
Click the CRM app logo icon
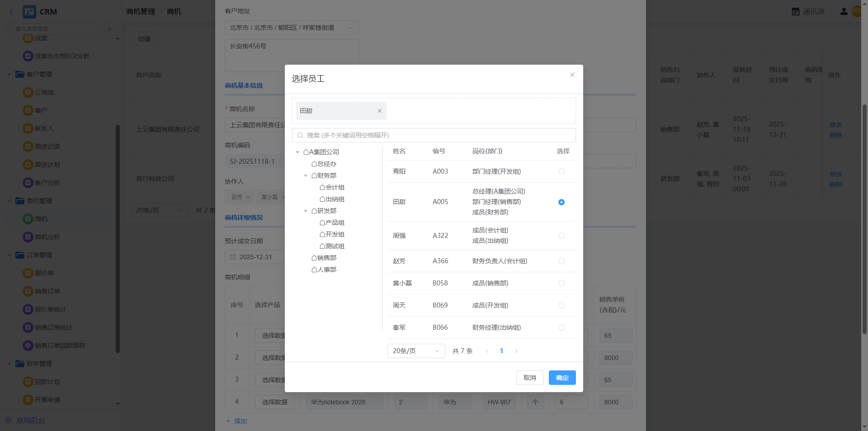pos(29,12)
